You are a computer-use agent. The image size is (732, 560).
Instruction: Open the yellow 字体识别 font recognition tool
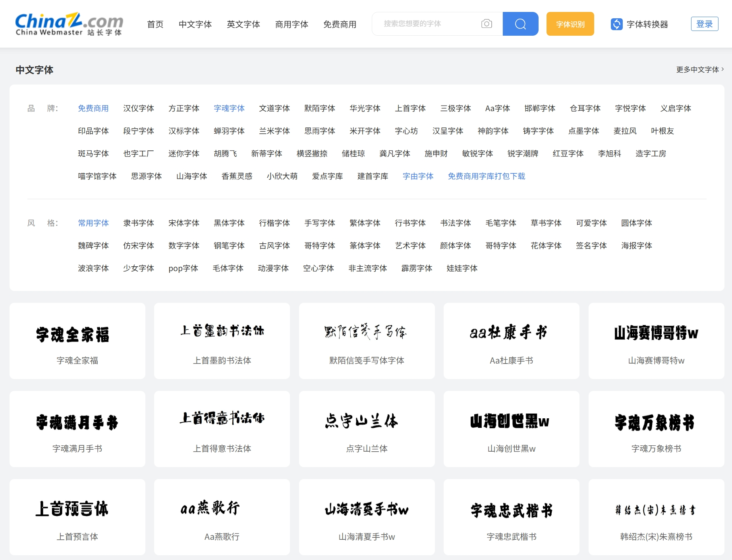pos(570,24)
